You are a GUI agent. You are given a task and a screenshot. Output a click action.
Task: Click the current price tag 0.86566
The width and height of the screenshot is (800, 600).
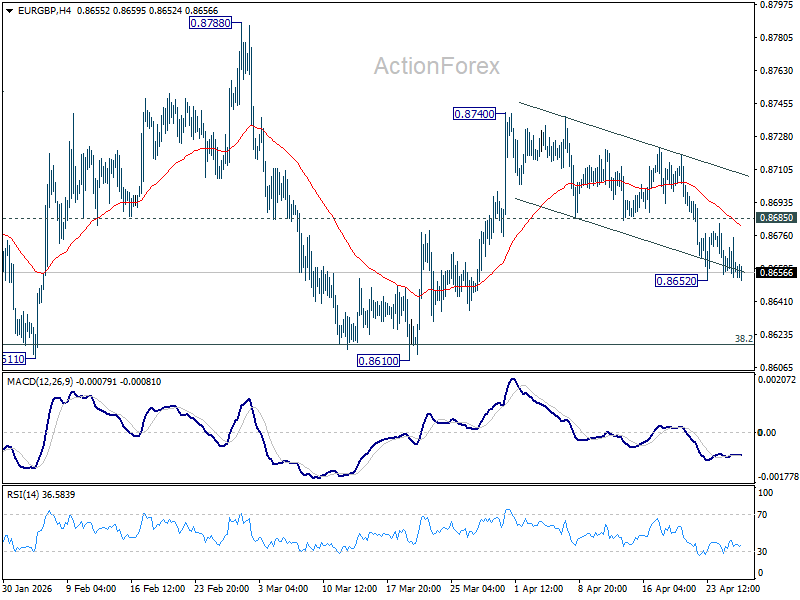point(777,272)
